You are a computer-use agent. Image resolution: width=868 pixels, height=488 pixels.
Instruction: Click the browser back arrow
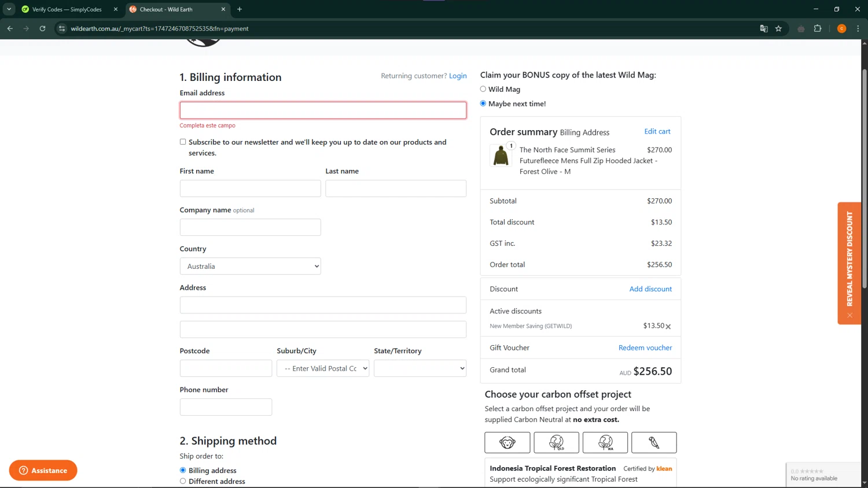tap(10, 28)
